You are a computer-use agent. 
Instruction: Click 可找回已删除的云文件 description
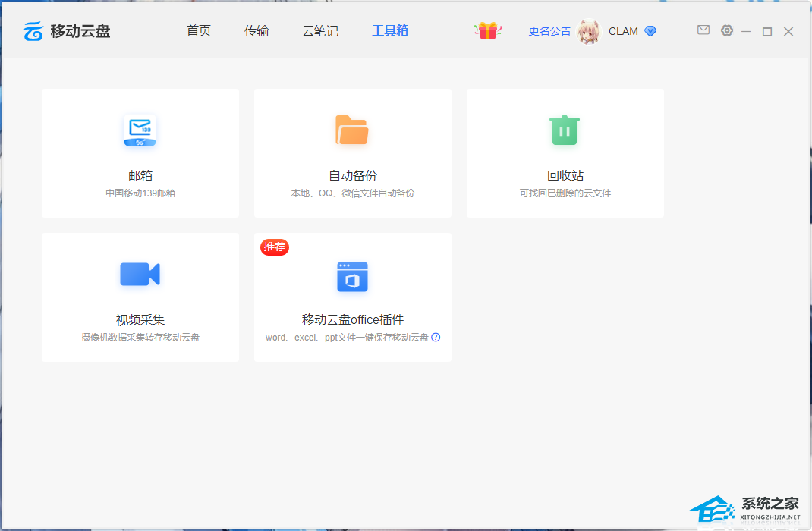[565, 193]
